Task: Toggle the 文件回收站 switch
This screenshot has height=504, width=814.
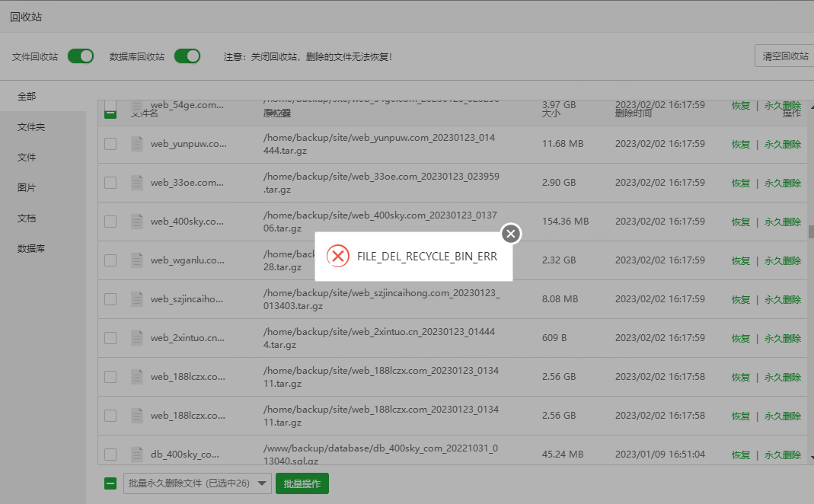Action: tap(81, 56)
